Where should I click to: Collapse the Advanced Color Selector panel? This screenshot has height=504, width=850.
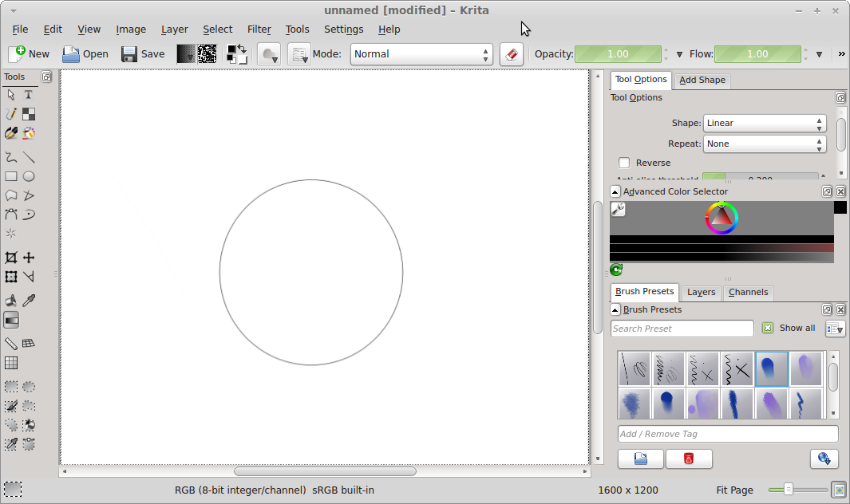[615, 191]
